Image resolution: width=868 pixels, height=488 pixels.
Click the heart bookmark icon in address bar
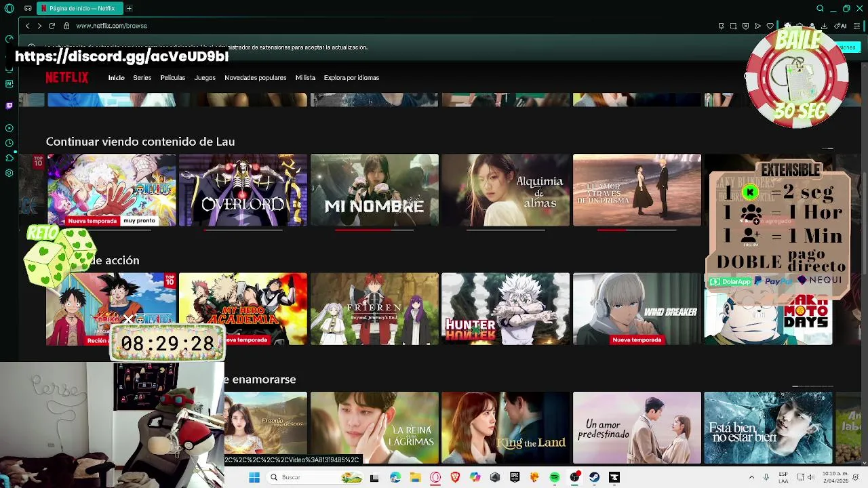(x=770, y=26)
